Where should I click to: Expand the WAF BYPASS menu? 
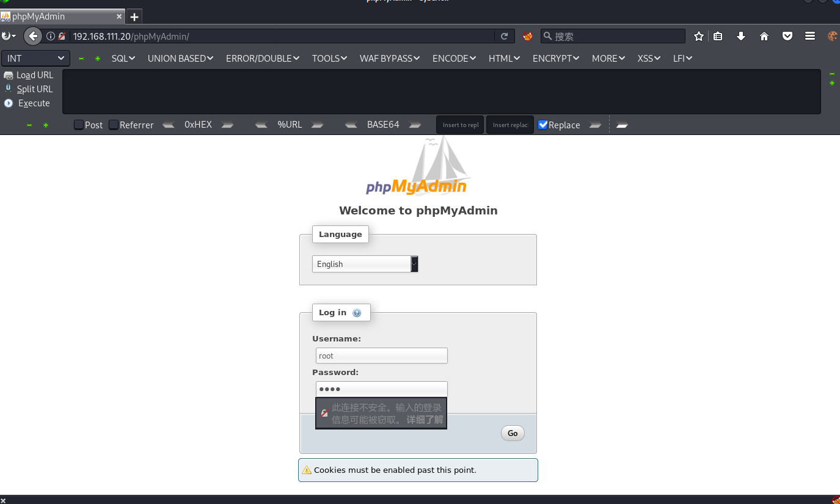tap(390, 58)
